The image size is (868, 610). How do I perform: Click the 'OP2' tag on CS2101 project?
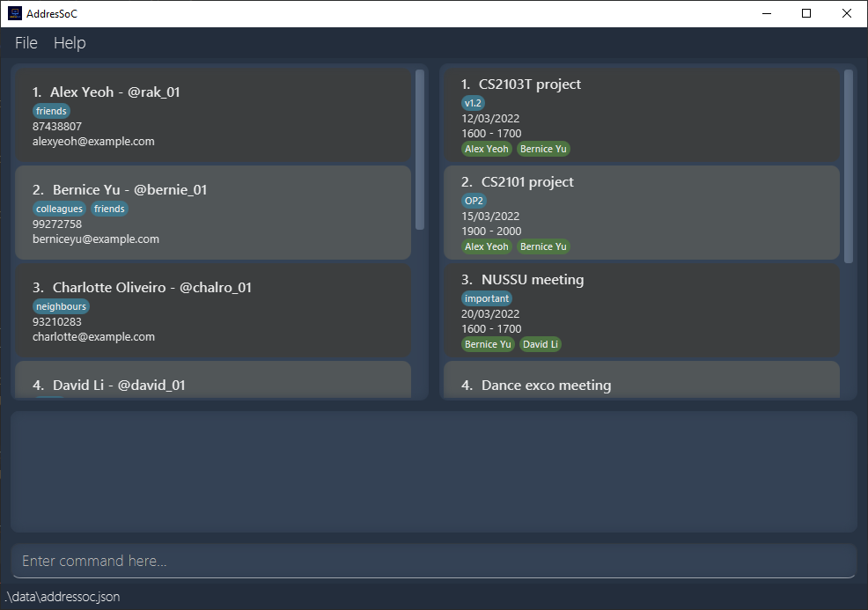tap(474, 201)
